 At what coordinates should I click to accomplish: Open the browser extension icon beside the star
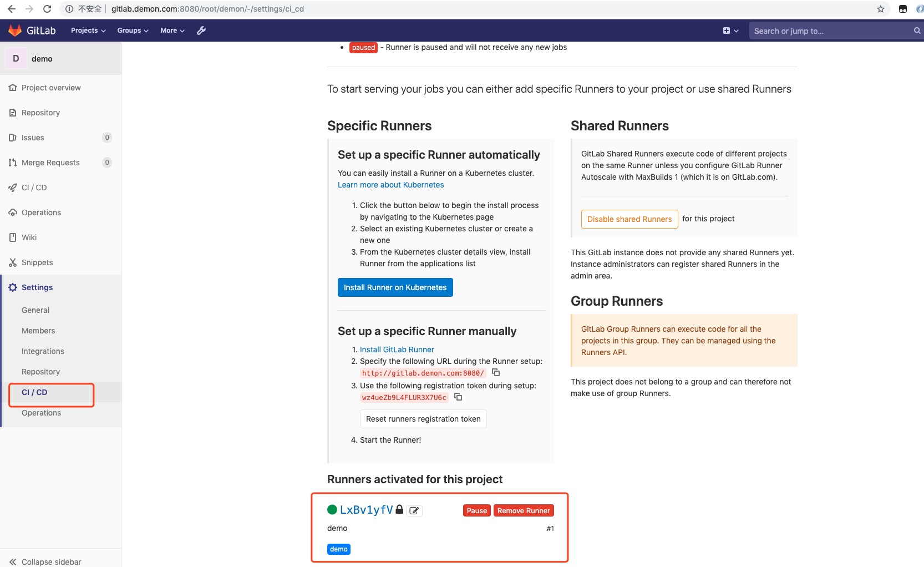point(903,9)
